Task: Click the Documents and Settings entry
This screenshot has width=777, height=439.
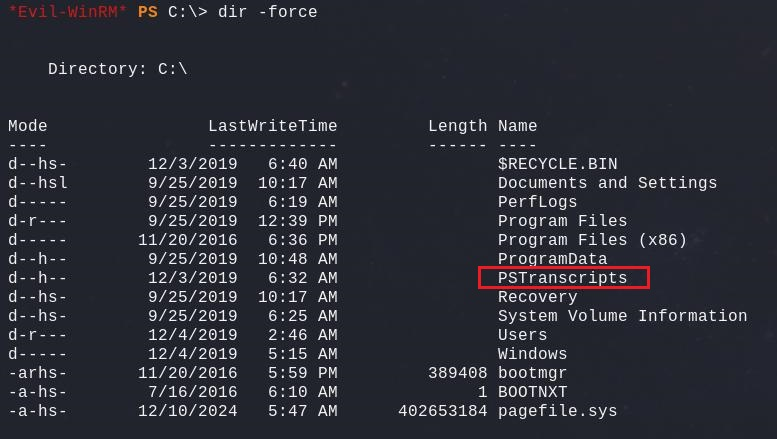Action: tap(607, 183)
